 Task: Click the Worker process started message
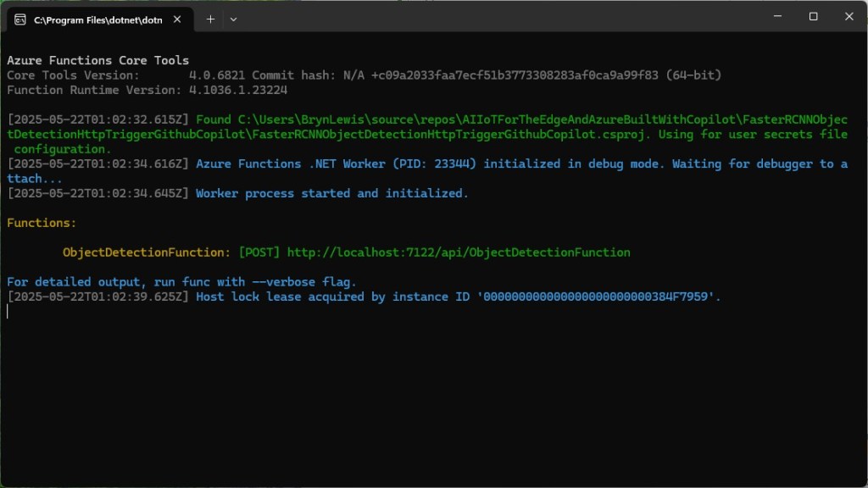(x=331, y=193)
